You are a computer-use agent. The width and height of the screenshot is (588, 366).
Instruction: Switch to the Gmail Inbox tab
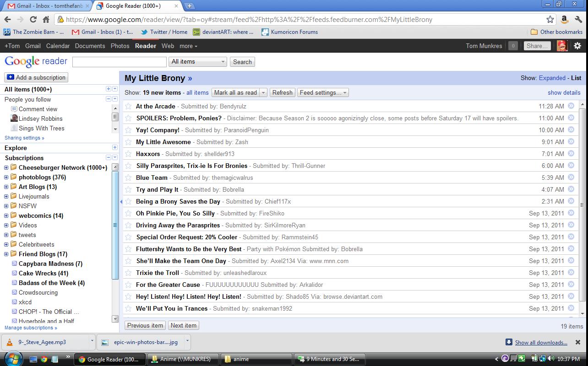coord(46,6)
